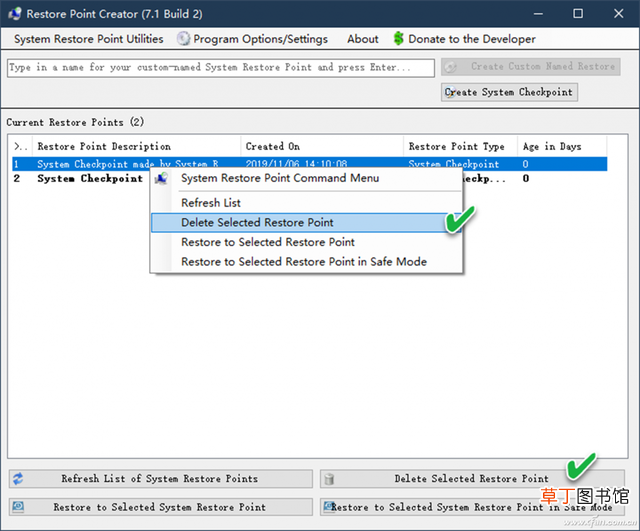This screenshot has width=640, height=531.
Task: Open System Restore Point Utilities menu
Action: (x=89, y=39)
